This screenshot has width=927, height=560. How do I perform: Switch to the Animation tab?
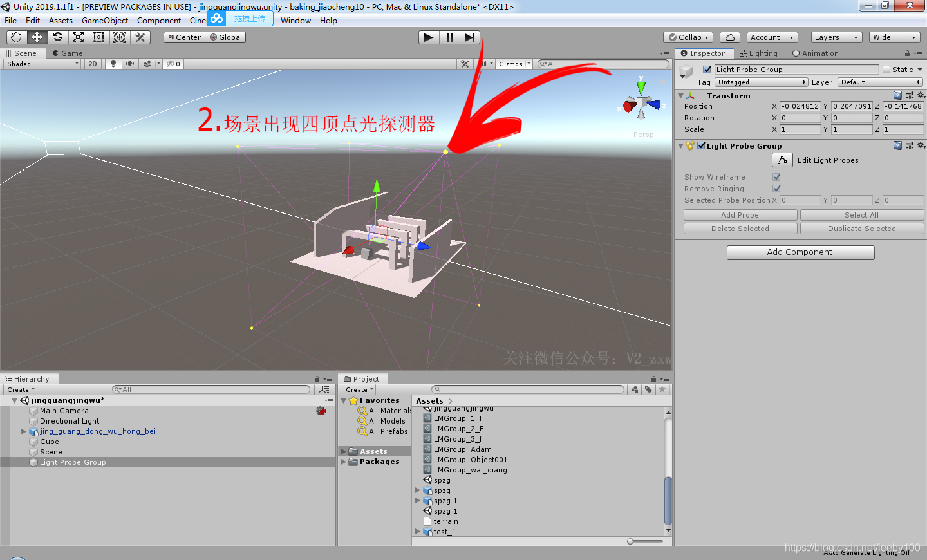point(816,53)
